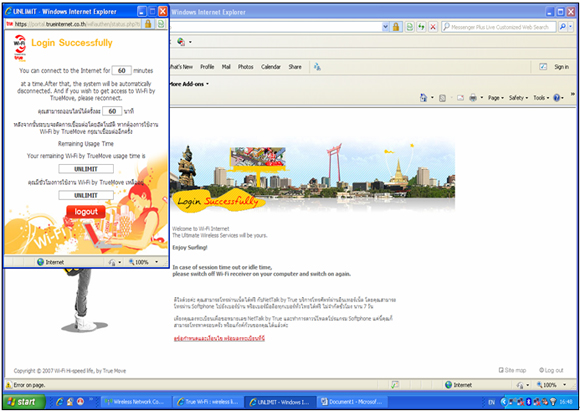Click the status bar icon left of Internet zone
The height and width of the screenshot is (411, 580).
point(395,385)
